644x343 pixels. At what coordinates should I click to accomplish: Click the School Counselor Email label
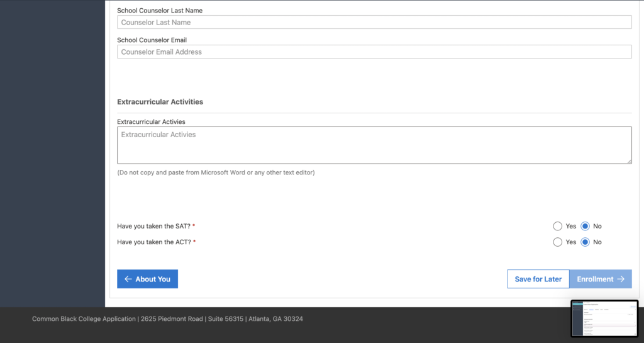[x=152, y=40]
